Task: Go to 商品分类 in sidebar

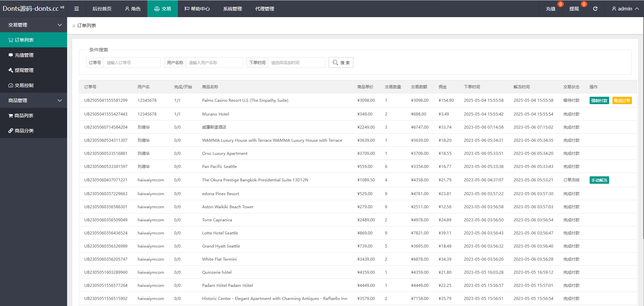Action: coord(34,131)
